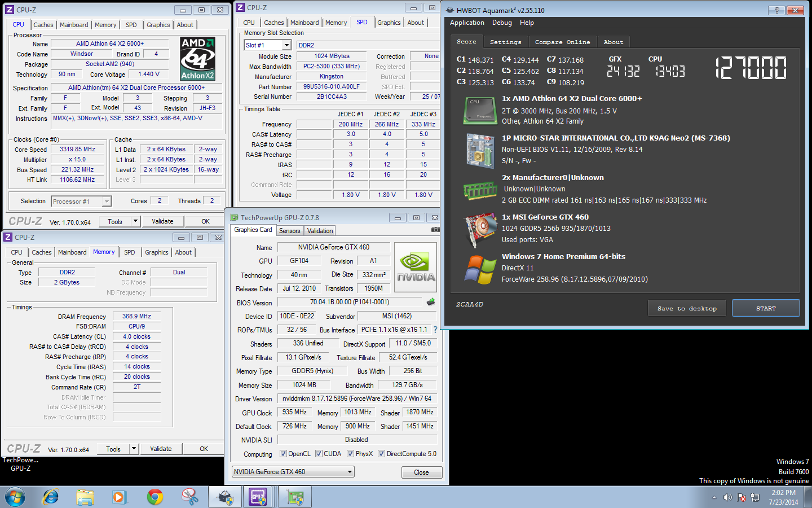Save GPU BIOS using the chip icon
Screen dimensions: 812x508
[x=431, y=302]
